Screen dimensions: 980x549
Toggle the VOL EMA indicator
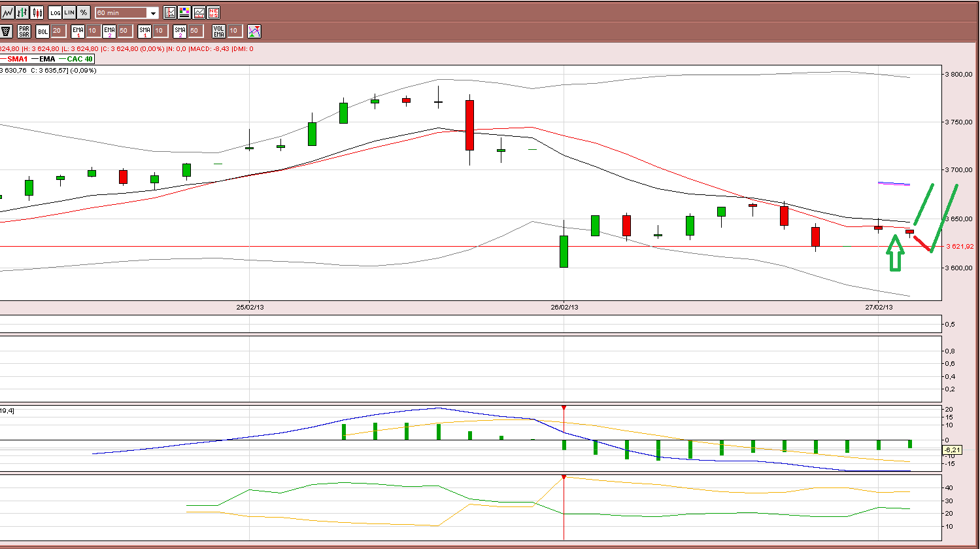coord(219,31)
